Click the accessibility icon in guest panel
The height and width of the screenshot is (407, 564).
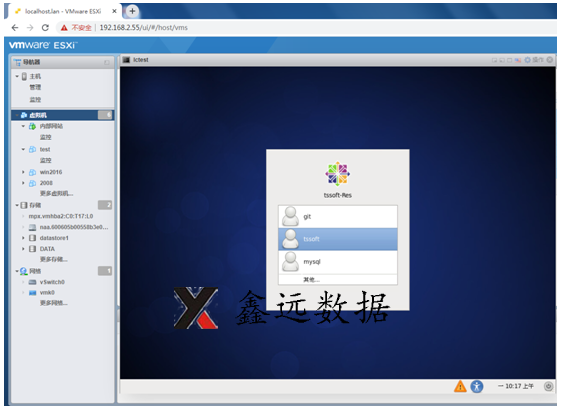click(477, 387)
